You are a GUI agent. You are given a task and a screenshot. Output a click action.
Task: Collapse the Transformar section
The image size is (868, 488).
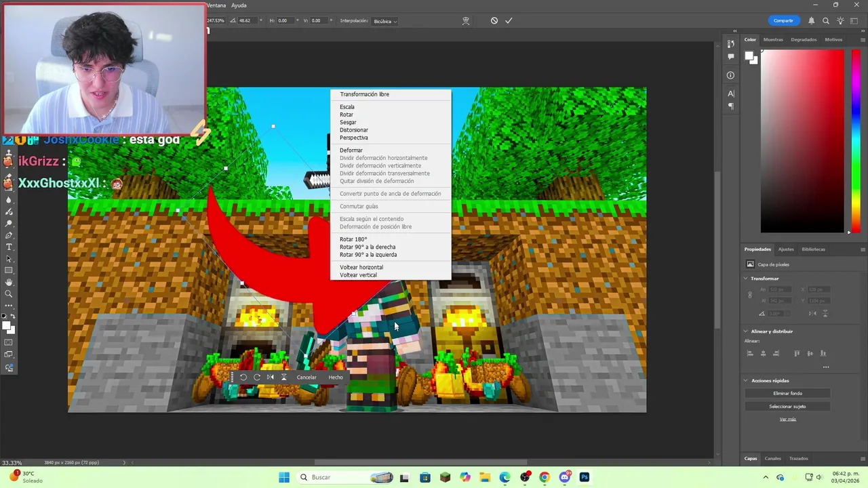coord(746,279)
